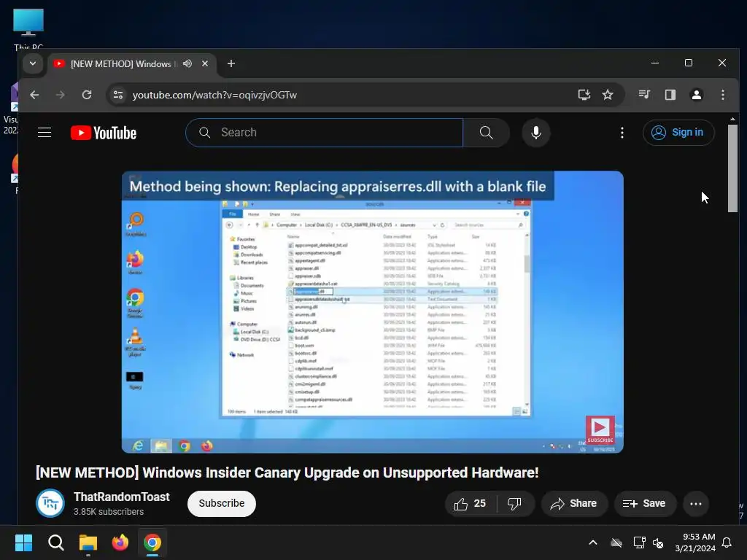Sign in to YouTube
The width and height of the screenshot is (747, 560).
[678, 133]
